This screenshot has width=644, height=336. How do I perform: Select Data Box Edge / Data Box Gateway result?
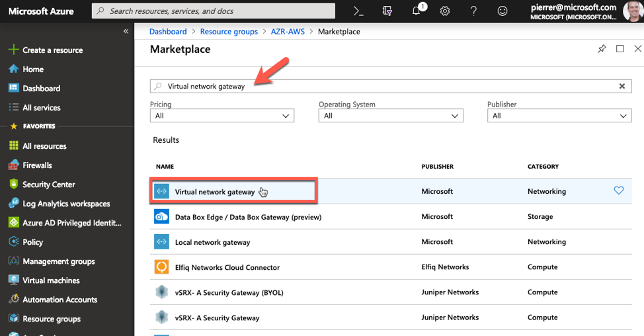tap(391, 217)
